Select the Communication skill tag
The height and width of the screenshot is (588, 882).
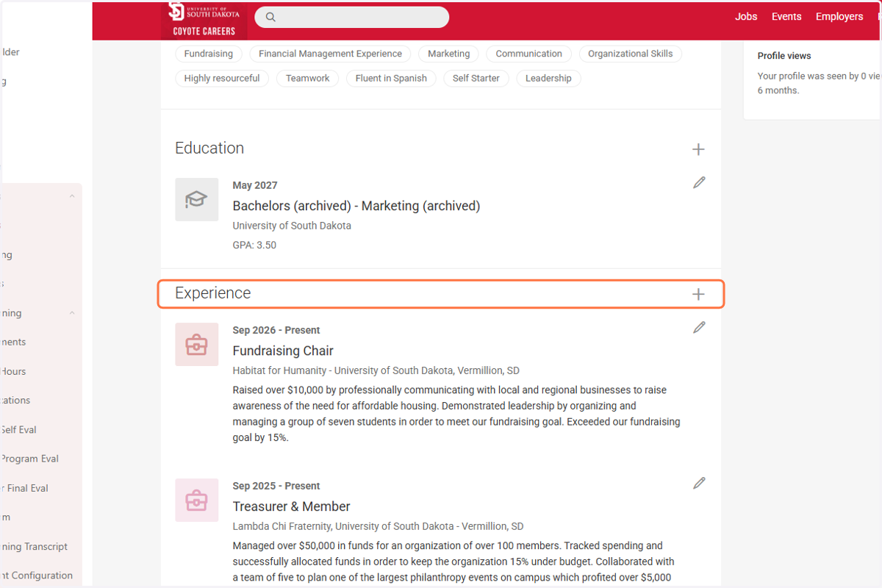pyautogui.click(x=528, y=54)
